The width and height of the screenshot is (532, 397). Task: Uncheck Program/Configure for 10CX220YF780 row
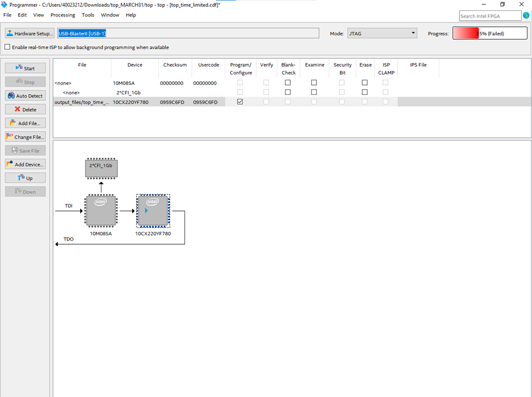240,102
